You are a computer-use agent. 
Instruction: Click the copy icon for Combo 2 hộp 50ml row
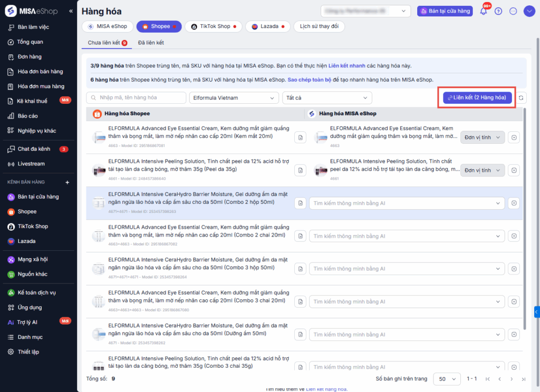(x=300, y=203)
